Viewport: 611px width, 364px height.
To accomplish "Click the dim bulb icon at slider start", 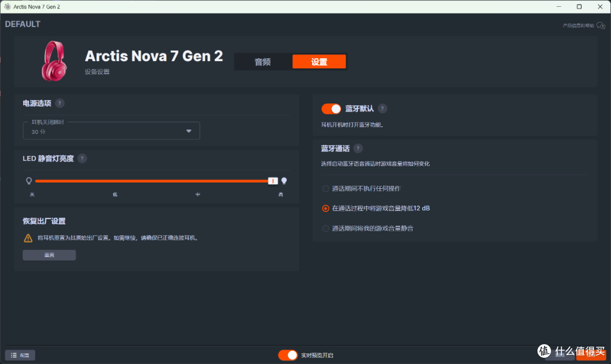I will tap(29, 181).
